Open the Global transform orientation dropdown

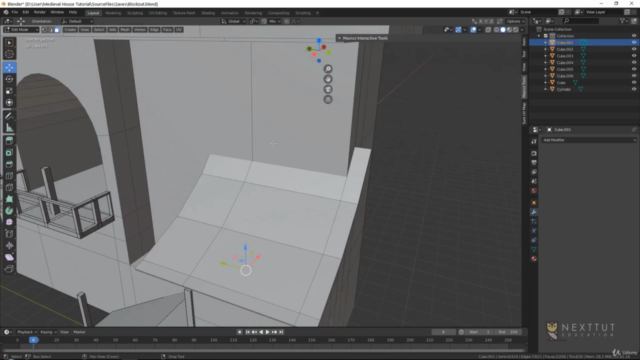click(233, 21)
